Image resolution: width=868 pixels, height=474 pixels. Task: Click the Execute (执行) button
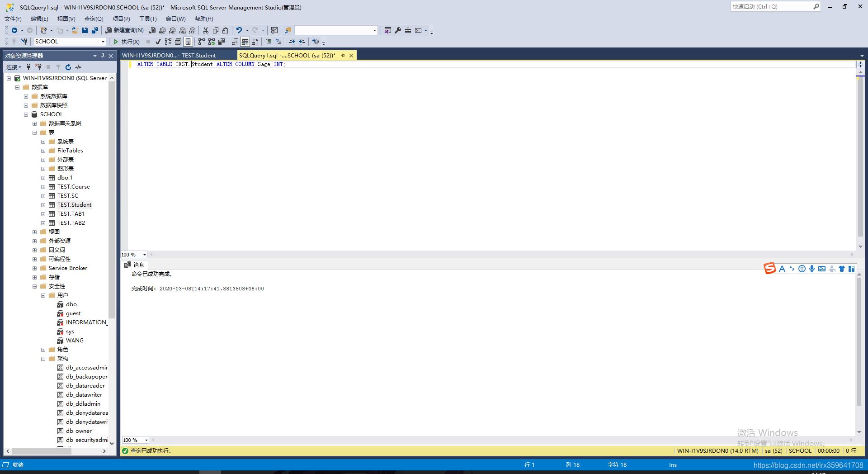point(127,42)
